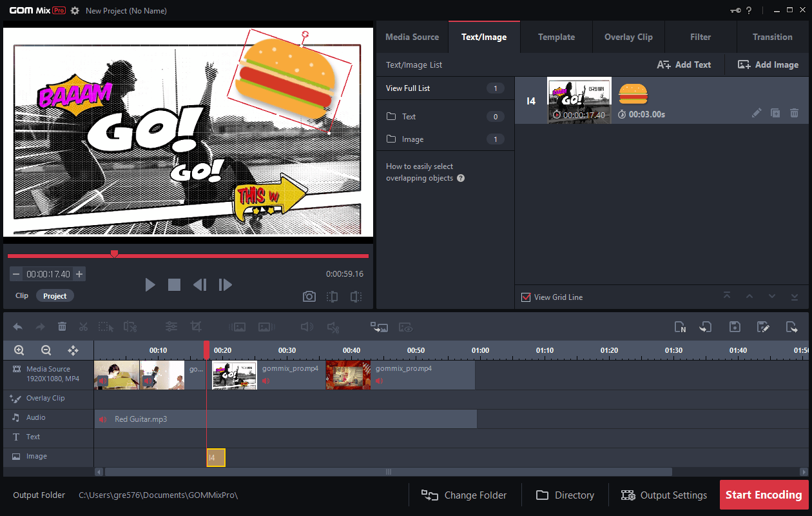Mute the Red Guitar.mp3 audio track

102,419
